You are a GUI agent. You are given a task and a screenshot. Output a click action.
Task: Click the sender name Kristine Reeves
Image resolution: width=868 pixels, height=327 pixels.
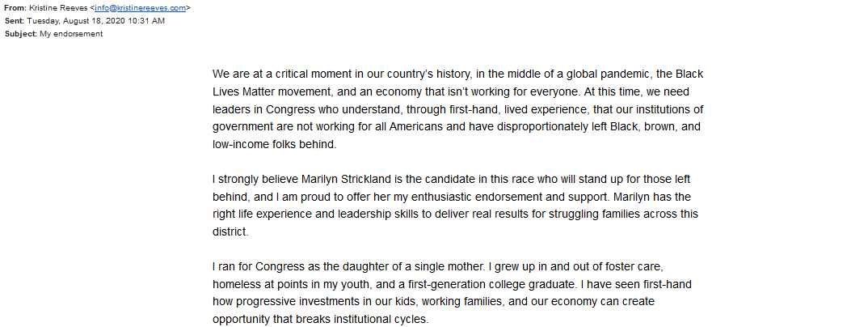pyautogui.click(x=57, y=8)
